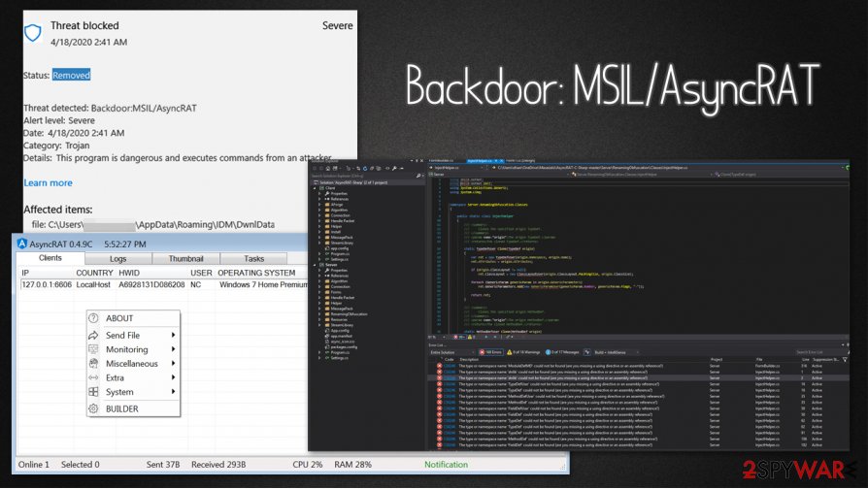Open the Build + IntelliSense dropdown
868x489 pixels.
click(x=617, y=352)
